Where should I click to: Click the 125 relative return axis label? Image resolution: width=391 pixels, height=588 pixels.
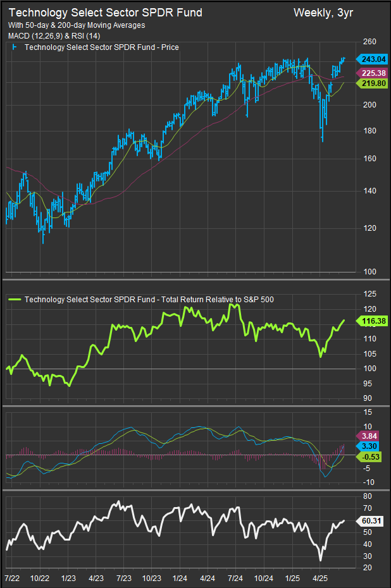(x=369, y=294)
